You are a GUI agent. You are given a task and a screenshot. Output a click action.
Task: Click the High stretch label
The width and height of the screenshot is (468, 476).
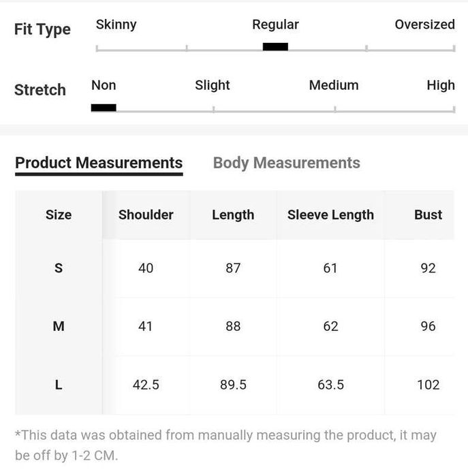(x=440, y=85)
